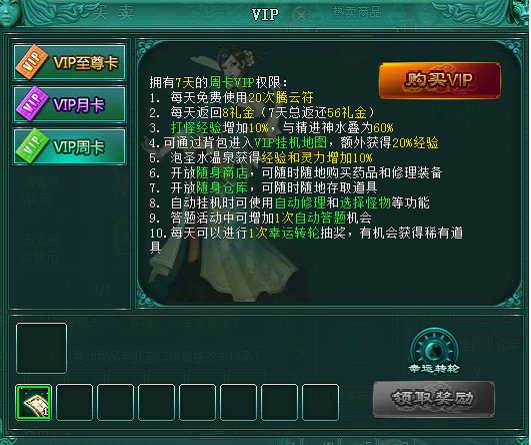Viewport: 531px width, 445px height.
Task: Click the VIP title at top
Action: [265, 15]
